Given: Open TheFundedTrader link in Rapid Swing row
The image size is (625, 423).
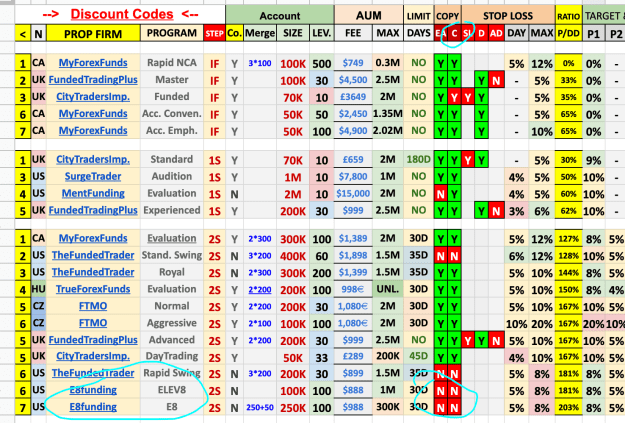Looking at the screenshot, I should coord(93,373).
